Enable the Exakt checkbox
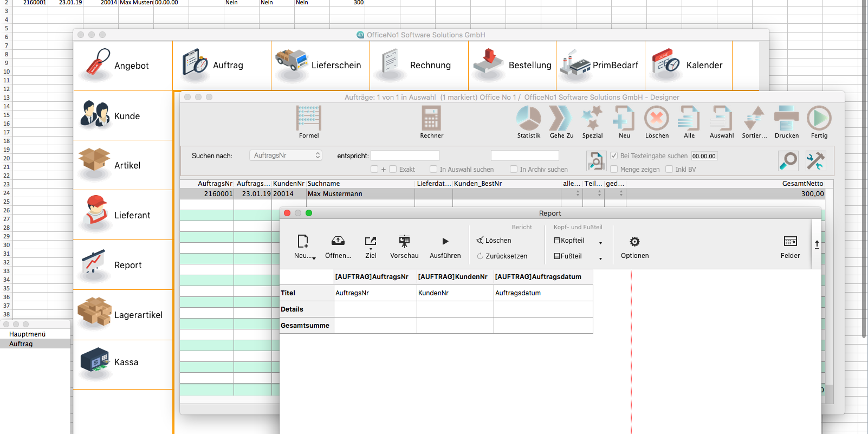Screen dimensions: 868x434 point(393,169)
